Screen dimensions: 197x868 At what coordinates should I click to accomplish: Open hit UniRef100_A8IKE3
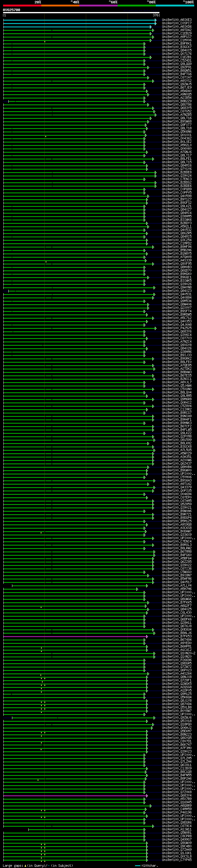click(177, 20)
